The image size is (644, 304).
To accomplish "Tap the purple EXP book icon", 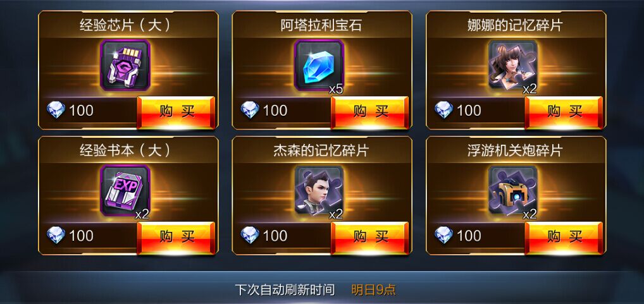I will 125,191.
